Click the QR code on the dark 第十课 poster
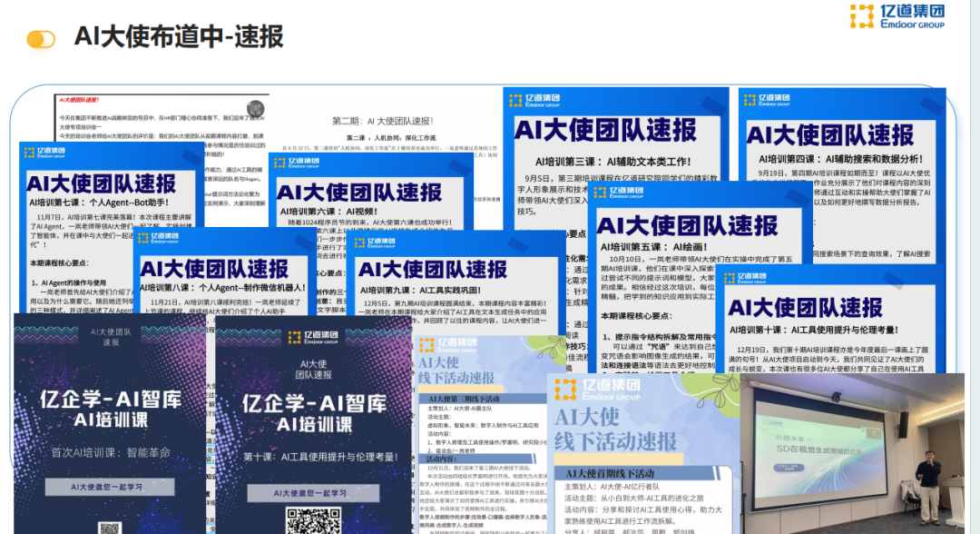 (313, 521)
